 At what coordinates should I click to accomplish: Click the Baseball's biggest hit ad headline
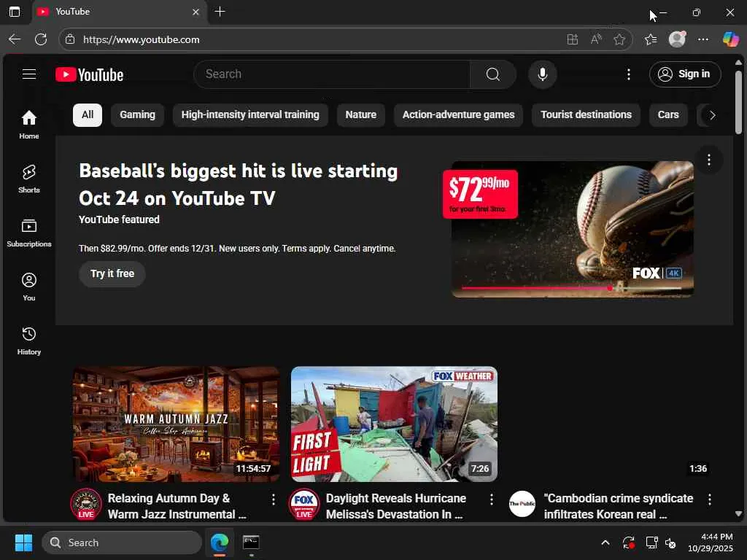click(239, 184)
